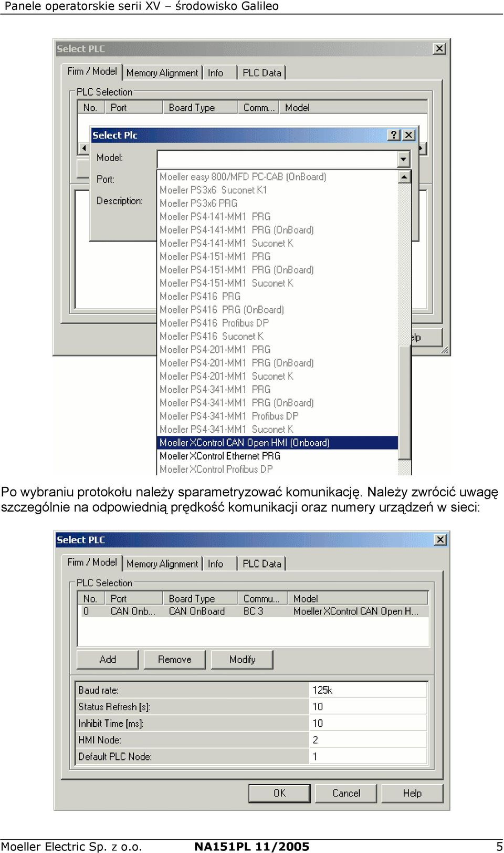This screenshot has width=504, height=853.
Task: Click the Remove button
Action: [x=175, y=660]
